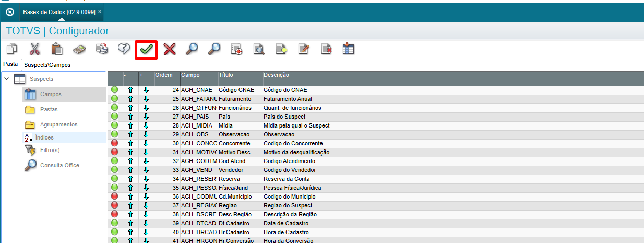Click down arrow on ACH_OBS row
Viewport: 644px width, 243px height.
pos(146,134)
